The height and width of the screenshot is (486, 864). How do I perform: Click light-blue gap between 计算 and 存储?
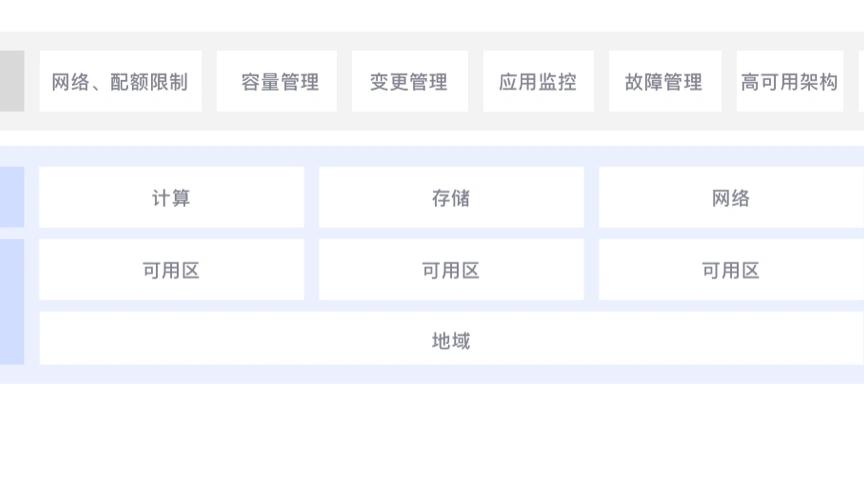point(311,197)
